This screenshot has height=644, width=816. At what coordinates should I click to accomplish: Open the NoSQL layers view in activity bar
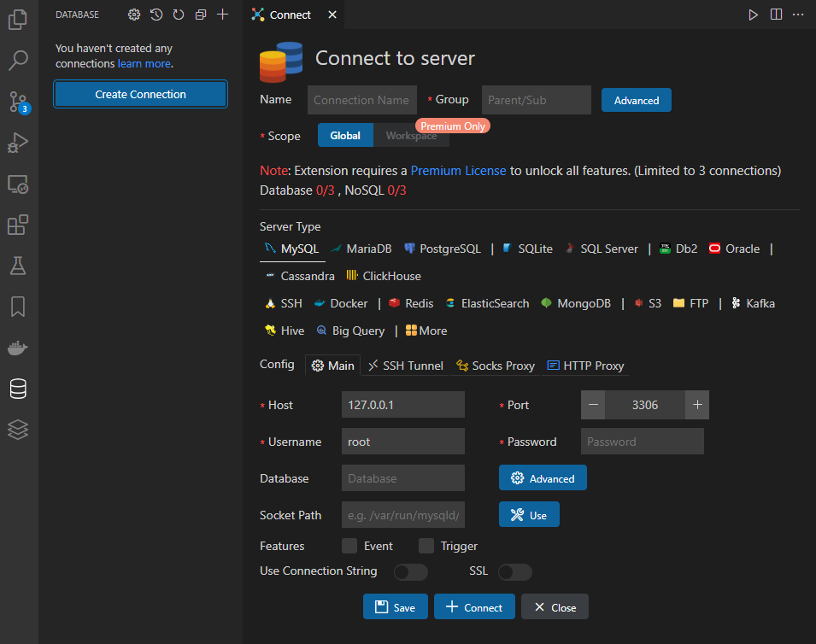pyautogui.click(x=18, y=430)
